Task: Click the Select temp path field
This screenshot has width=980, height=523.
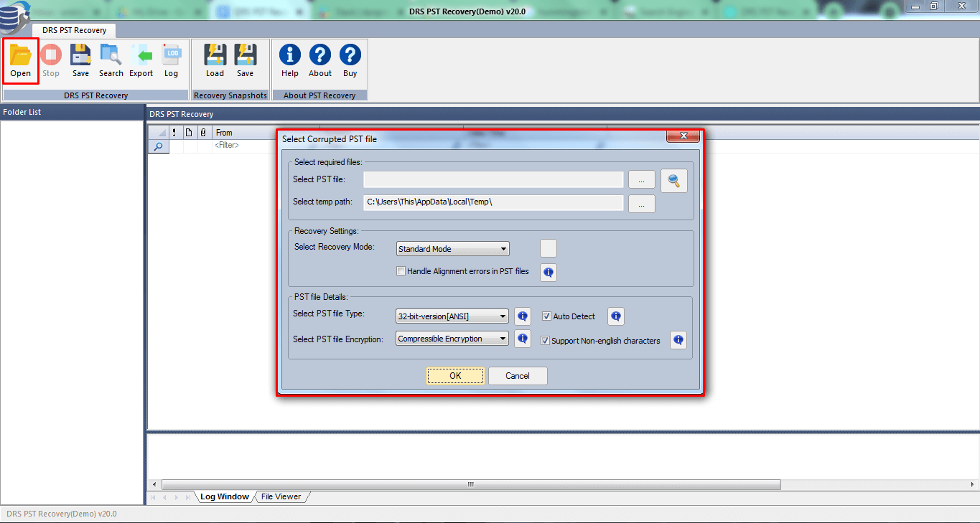Action: [493, 202]
